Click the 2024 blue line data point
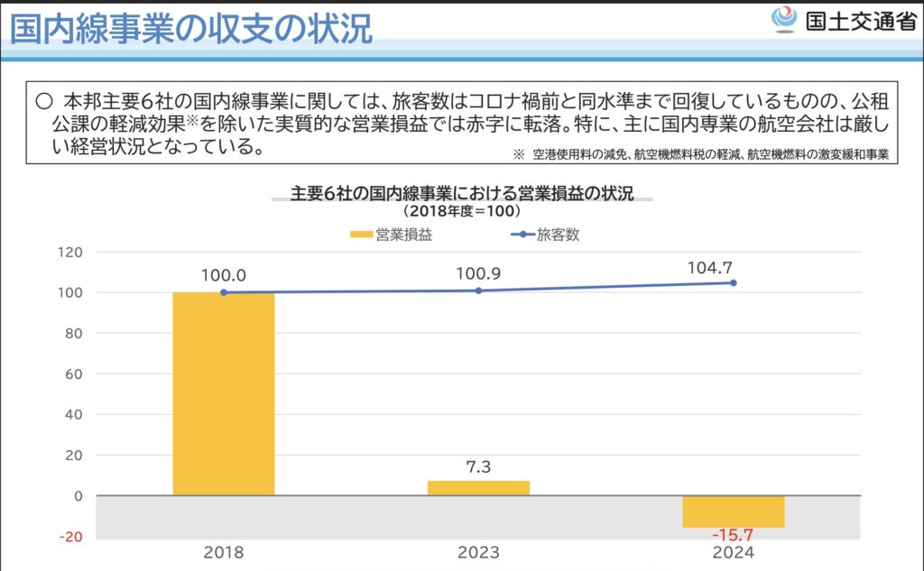The width and height of the screenshot is (924, 571). click(733, 282)
